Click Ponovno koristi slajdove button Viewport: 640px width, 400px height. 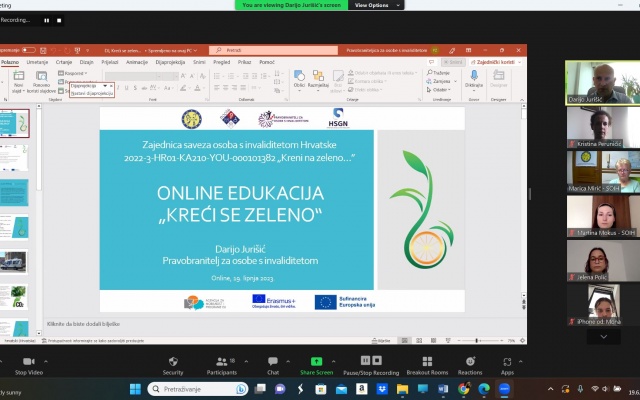click(42, 82)
